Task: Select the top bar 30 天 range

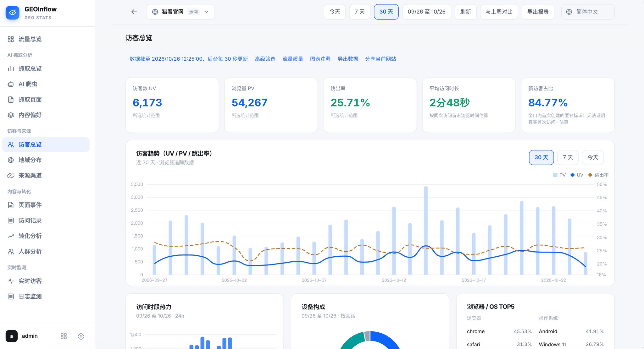Action: 386,12
